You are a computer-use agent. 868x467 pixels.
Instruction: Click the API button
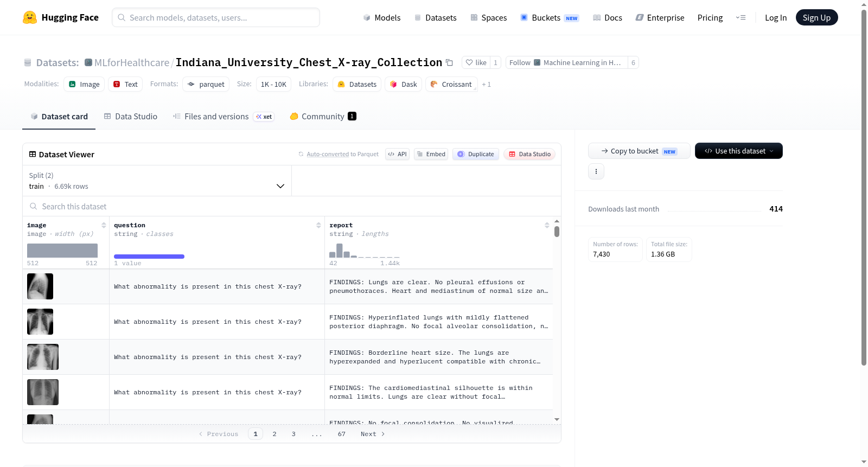(397, 154)
